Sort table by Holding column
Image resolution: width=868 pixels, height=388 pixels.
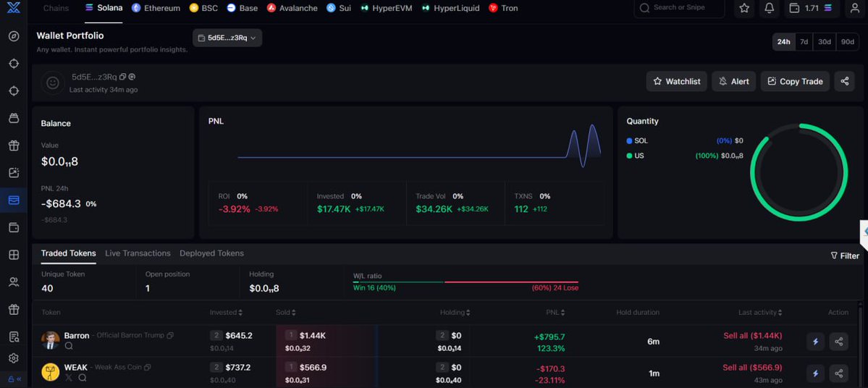[455, 312]
